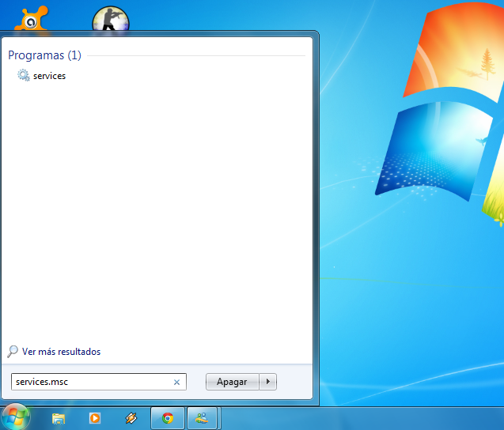Open the avast! desktop shortcut
The image size is (504, 430).
coord(31,18)
